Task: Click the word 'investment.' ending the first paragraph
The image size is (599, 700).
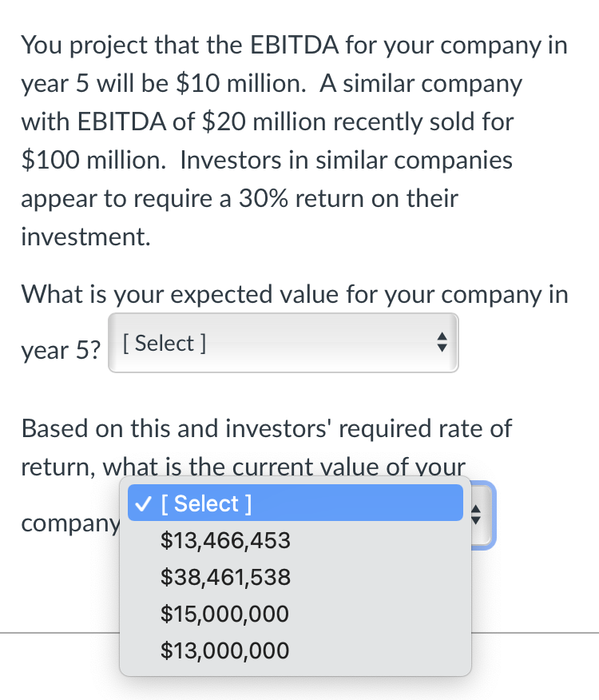Action: click(x=85, y=237)
